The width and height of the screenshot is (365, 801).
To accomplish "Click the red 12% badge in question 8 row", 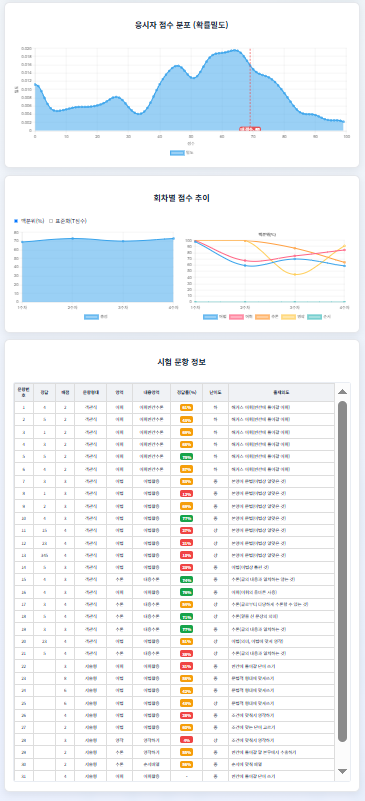I will pyautogui.click(x=186, y=494).
